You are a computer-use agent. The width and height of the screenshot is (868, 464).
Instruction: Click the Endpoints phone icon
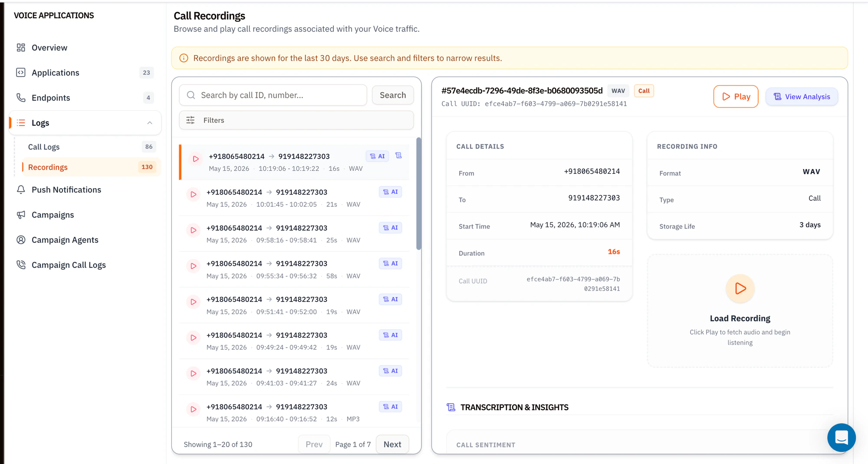pos(21,98)
